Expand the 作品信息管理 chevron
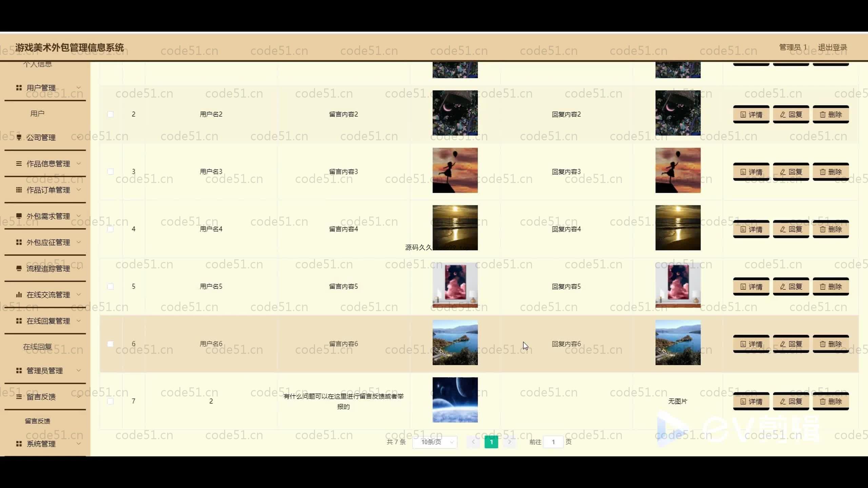 click(x=79, y=163)
